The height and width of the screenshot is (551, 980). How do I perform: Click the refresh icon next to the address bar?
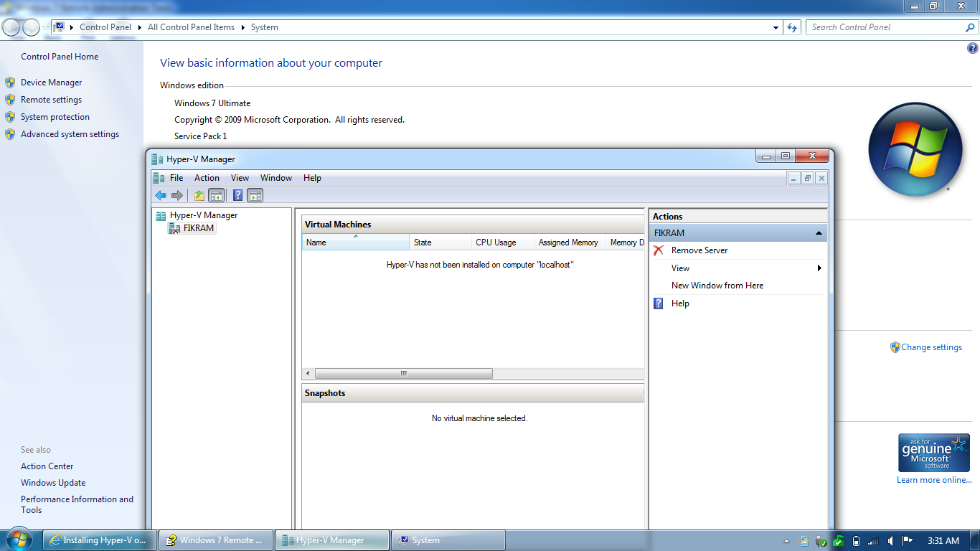tap(792, 27)
